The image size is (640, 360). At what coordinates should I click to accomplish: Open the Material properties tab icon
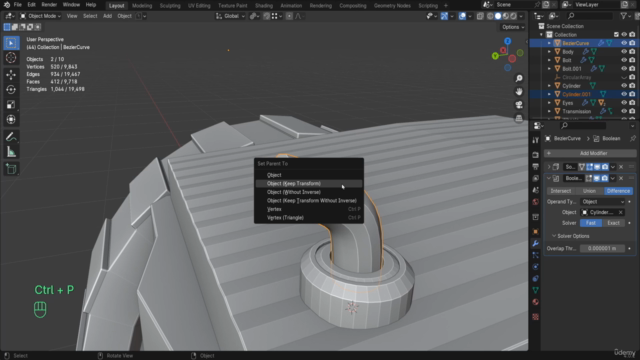coord(536,302)
